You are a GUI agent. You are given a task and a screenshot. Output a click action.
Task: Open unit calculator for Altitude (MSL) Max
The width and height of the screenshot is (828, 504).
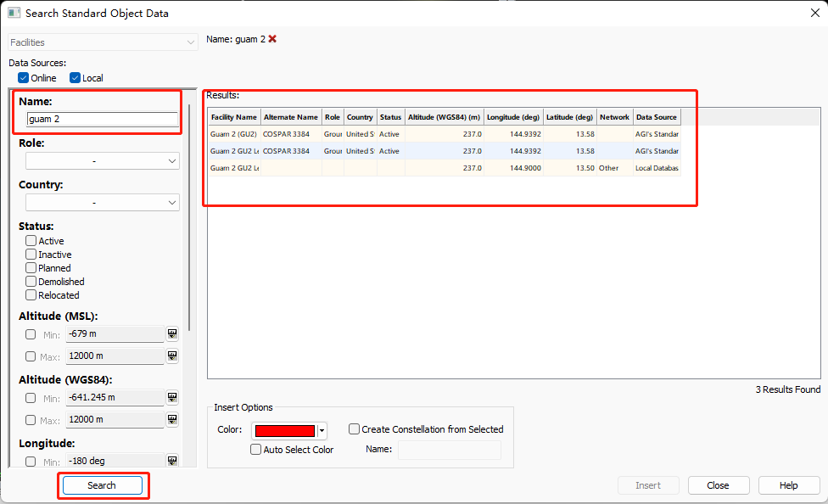pyautogui.click(x=172, y=356)
